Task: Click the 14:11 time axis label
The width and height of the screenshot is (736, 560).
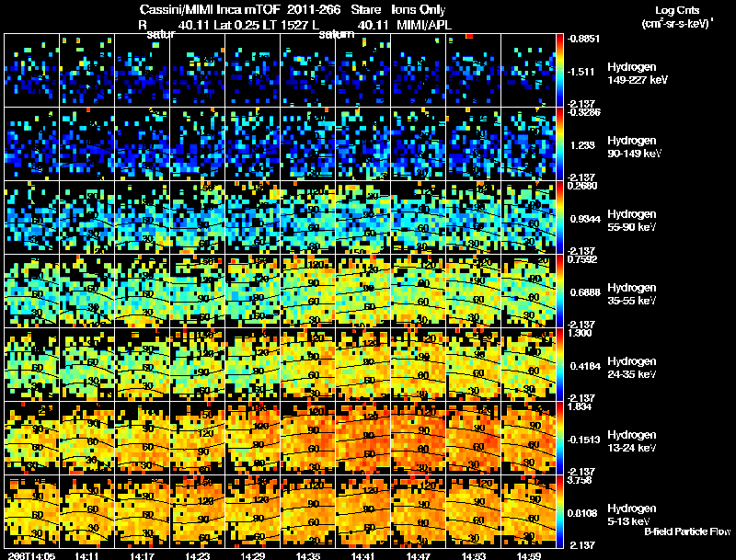Action: pyautogui.click(x=86, y=555)
